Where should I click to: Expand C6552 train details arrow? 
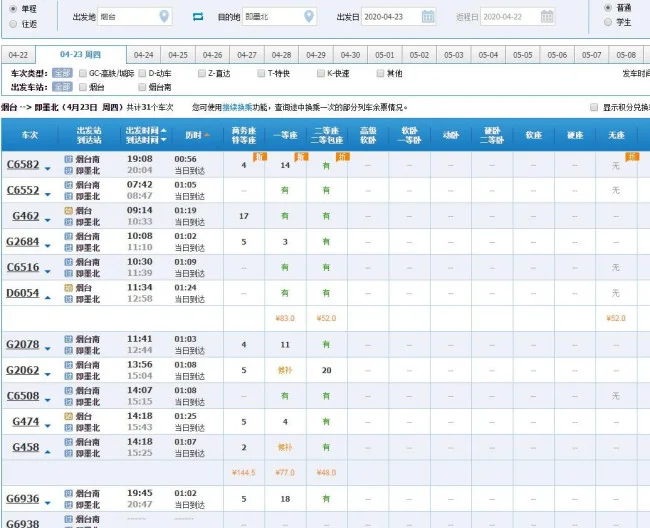[48, 194]
